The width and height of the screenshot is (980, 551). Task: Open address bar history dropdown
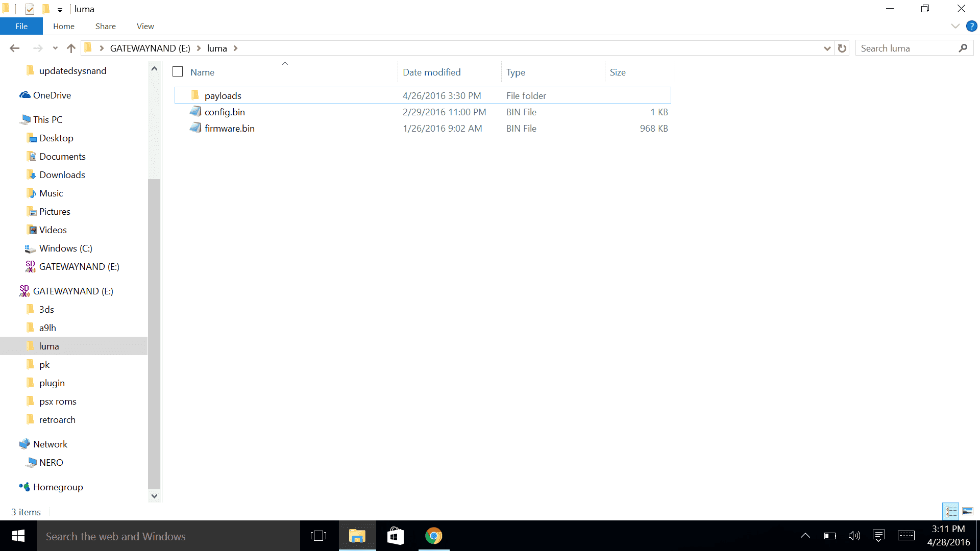tap(827, 48)
